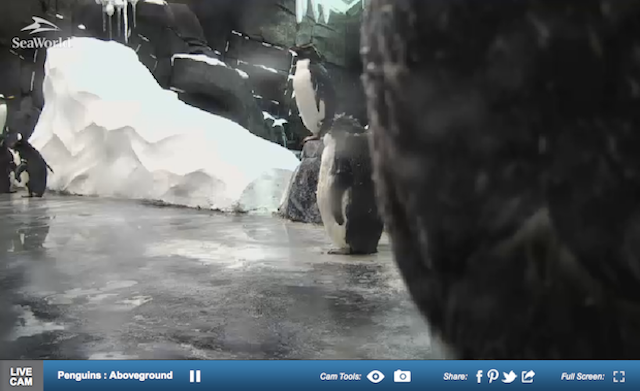Expand video with the full screen icon
640x391 pixels.
619,376
